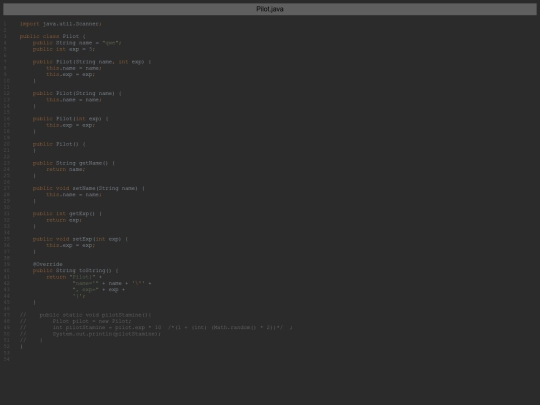
Task: Click the commented 'int pilotStamine = pilot.exp * 10' line
Action: click(156, 328)
